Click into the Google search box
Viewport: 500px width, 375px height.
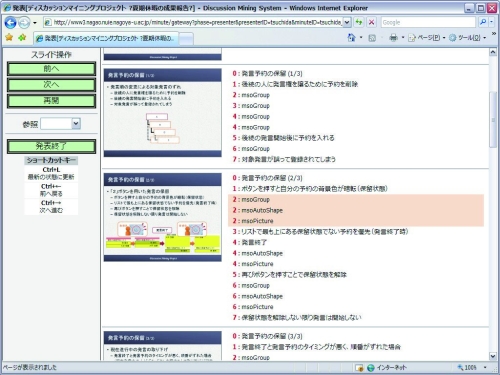coord(428,22)
